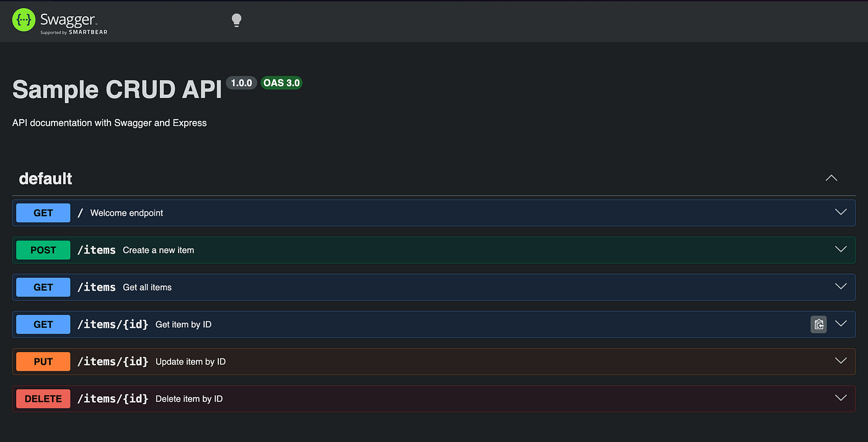Image resolution: width=868 pixels, height=442 pixels.
Task: Click the 'Get all items' text
Action: 147,287
